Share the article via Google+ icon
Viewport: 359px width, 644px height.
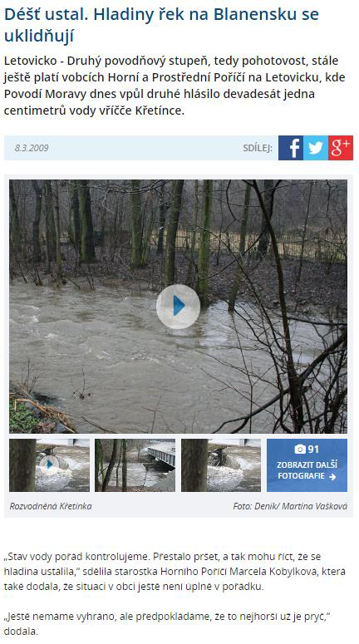click(x=341, y=148)
